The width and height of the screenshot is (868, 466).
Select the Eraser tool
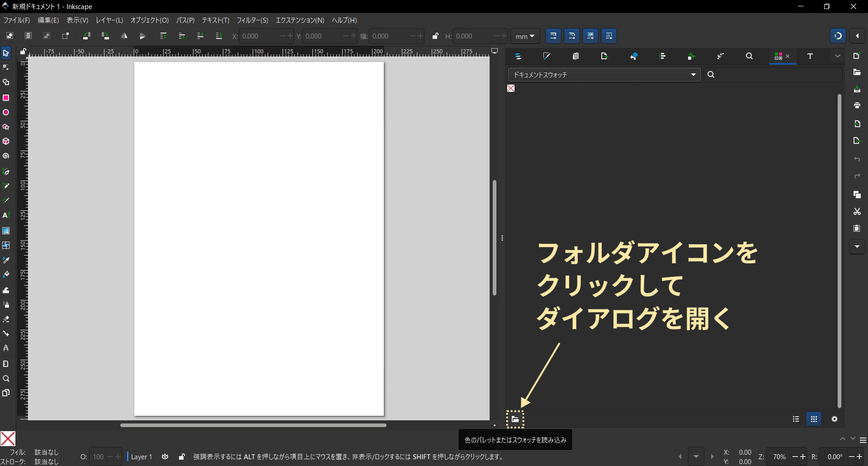pyautogui.click(x=6, y=319)
